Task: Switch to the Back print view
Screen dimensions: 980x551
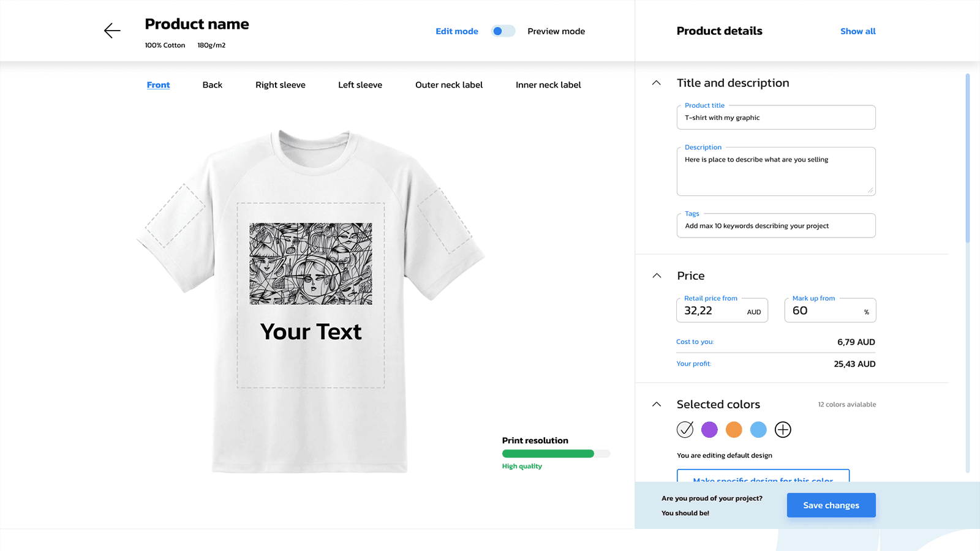Action: 212,84
